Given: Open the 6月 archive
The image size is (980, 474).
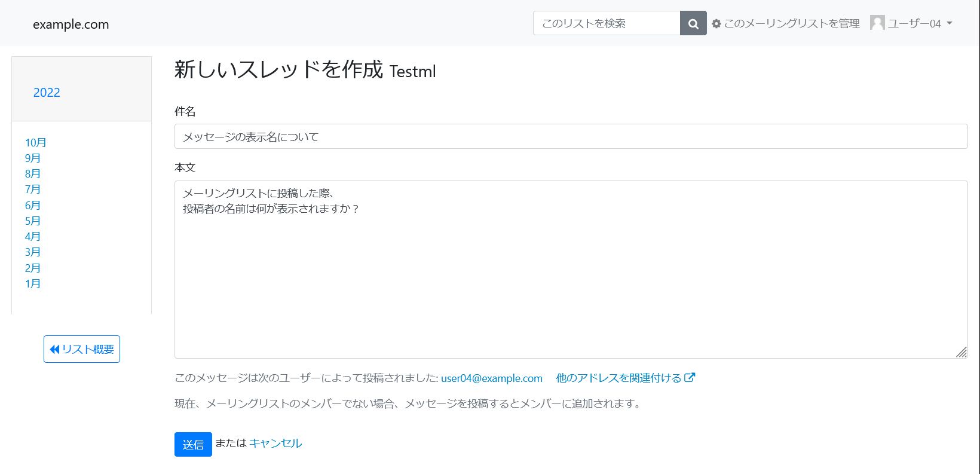Looking at the screenshot, I should 33,205.
